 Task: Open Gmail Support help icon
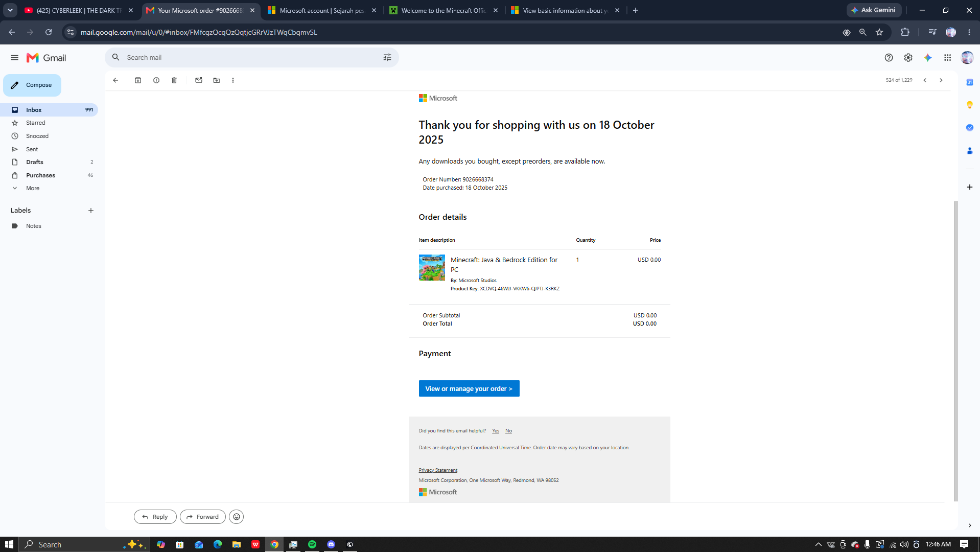click(x=889, y=58)
